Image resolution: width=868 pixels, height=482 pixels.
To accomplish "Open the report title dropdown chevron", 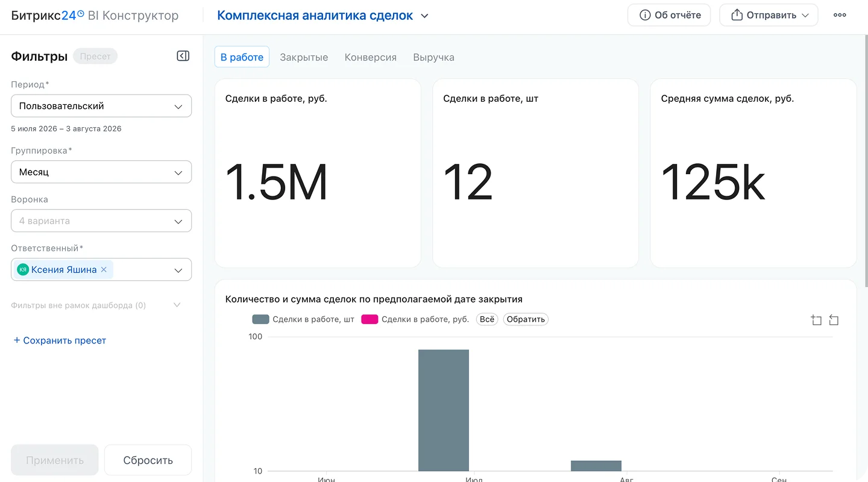I will (x=424, y=16).
